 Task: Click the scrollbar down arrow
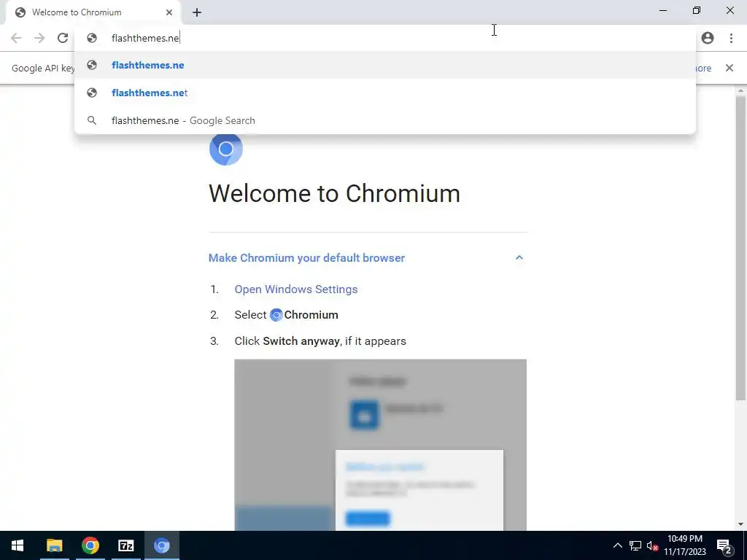(x=740, y=525)
